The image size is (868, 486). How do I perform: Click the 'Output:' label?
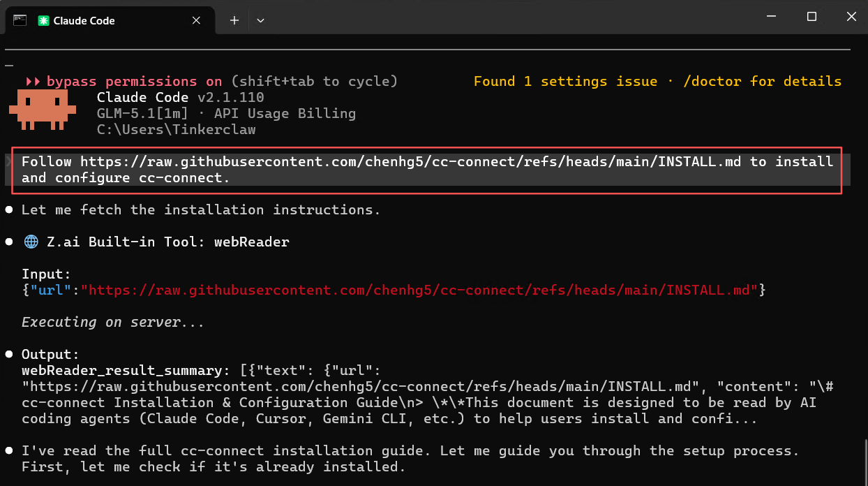click(x=51, y=354)
